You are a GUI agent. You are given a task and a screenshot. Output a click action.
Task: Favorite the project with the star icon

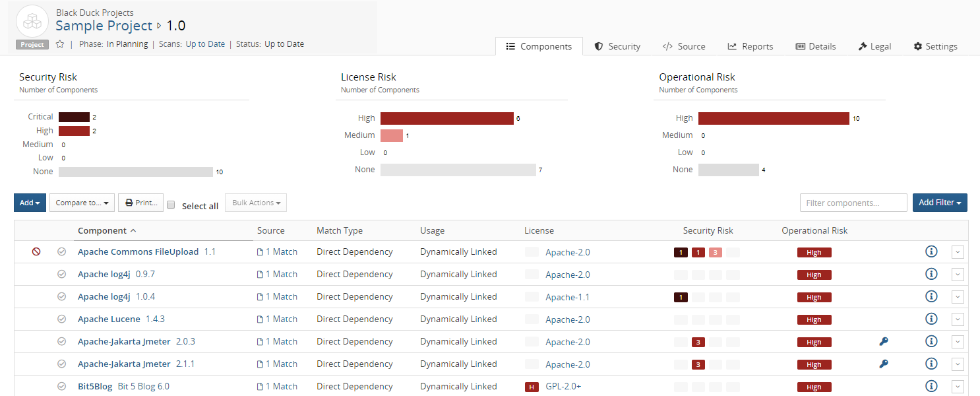coord(60,44)
